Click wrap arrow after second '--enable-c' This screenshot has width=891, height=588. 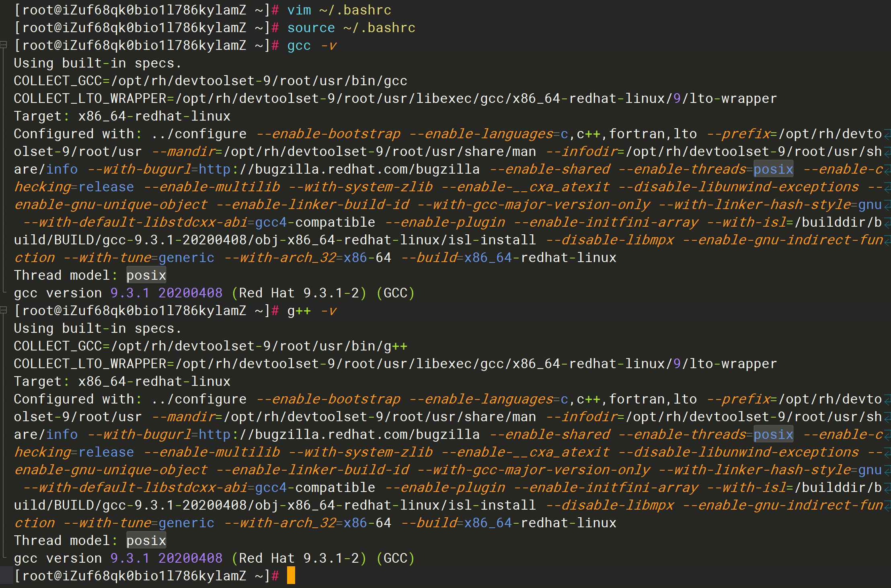(x=887, y=435)
